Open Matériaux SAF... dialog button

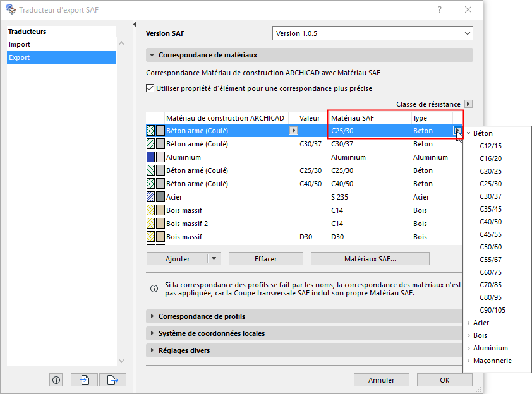tap(370, 259)
